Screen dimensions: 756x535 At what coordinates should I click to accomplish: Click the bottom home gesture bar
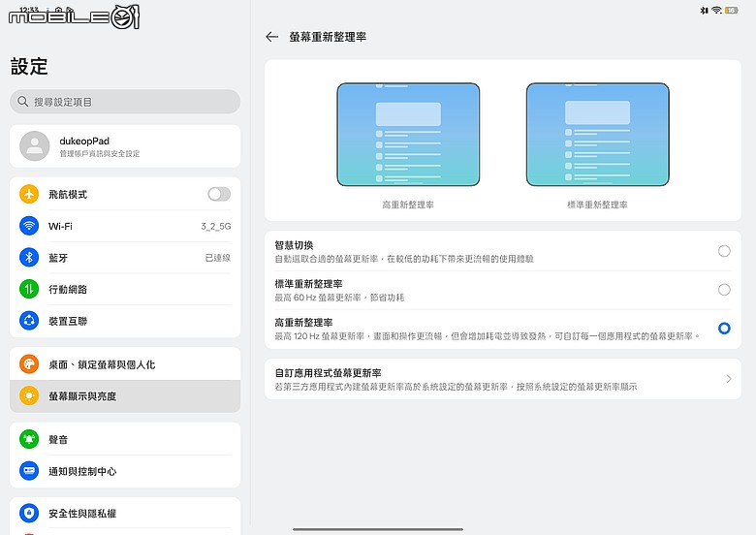pos(378,529)
